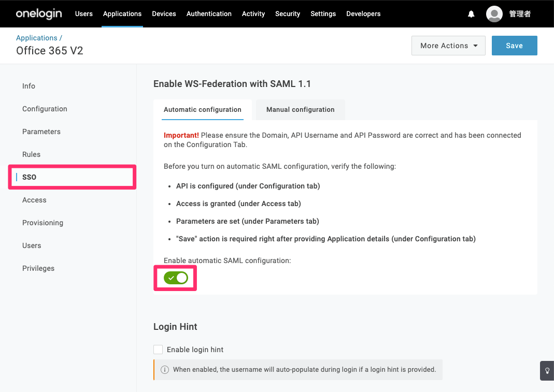Save the application settings
The width and height of the screenshot is (554, 392).
click(515, 46)
